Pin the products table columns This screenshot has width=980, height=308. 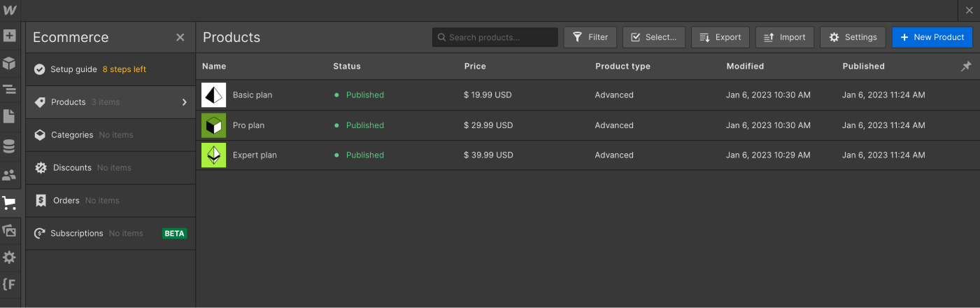[x=966, y=66]
